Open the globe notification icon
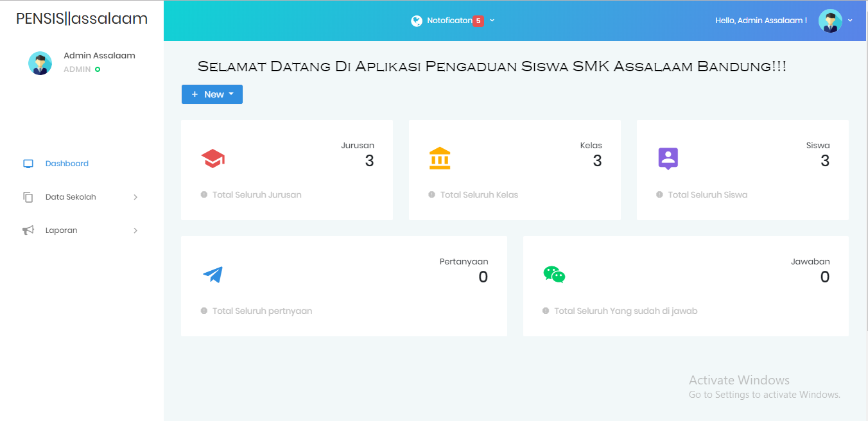Image resolution: width=868 pixels, height=421 pixels. 416,20
